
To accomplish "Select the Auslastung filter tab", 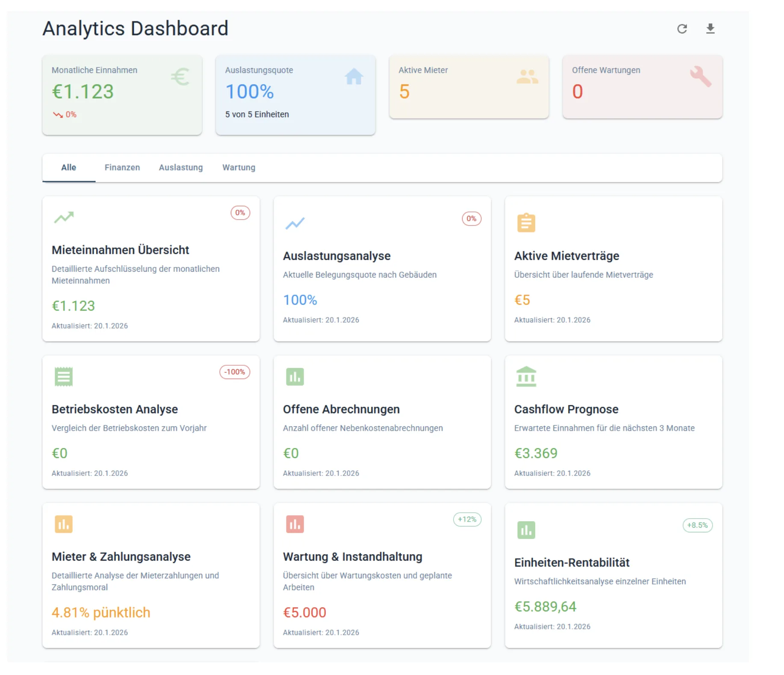I will pos(181,167).
